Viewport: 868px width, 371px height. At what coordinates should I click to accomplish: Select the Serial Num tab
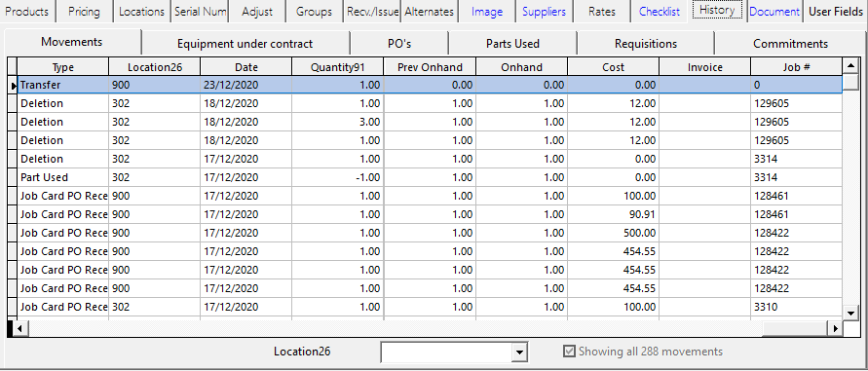coord(200,12)
